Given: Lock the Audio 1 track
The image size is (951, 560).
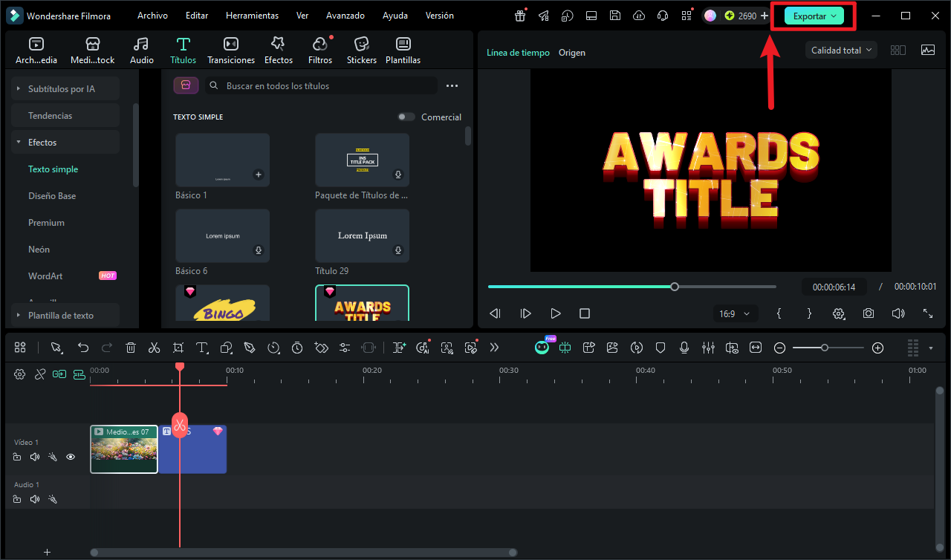Looking at the screenshot, I should (17, 499).
